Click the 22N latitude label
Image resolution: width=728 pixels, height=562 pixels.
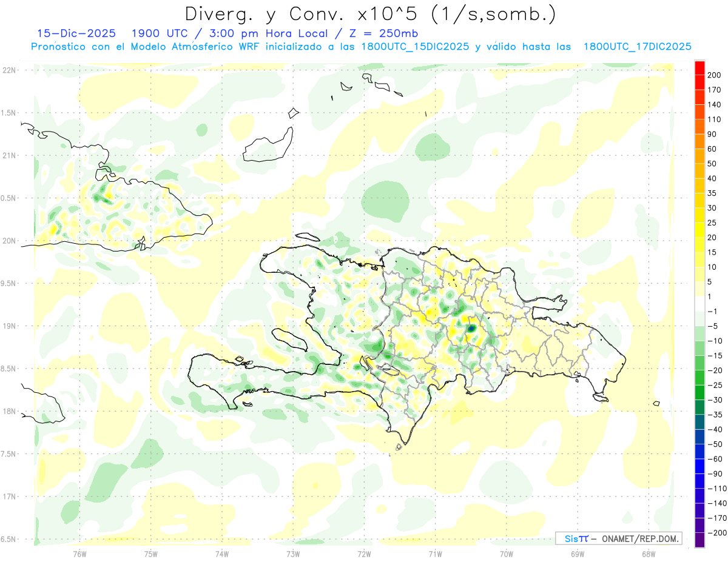click(x=9, y=70)
